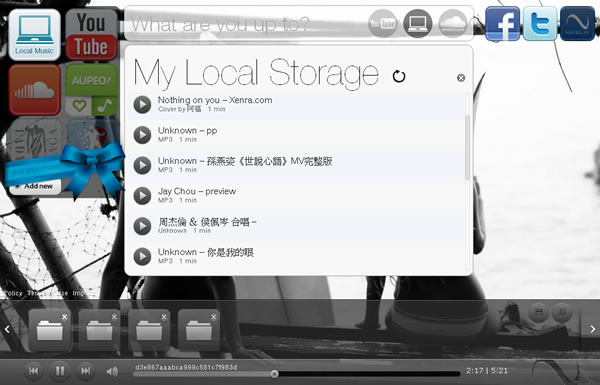600x385 pixels.
Task: Click the volume speaker icon
Action: 112,371
